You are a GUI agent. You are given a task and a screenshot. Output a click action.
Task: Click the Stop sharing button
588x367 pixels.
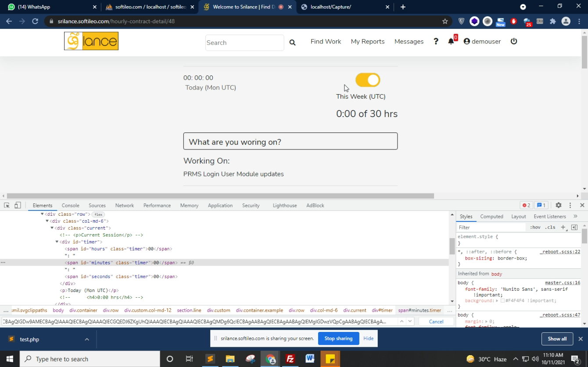tap(338, 338)
